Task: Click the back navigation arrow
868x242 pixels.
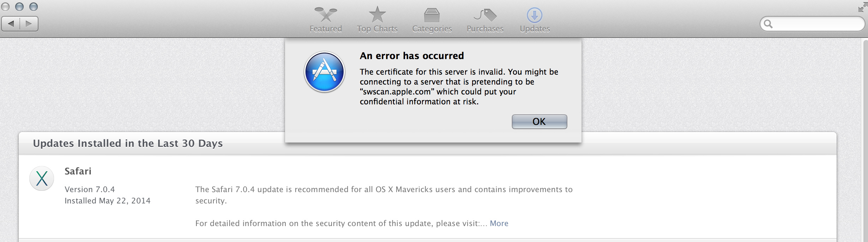Action: pyautogui.click(x=11, y=24)
